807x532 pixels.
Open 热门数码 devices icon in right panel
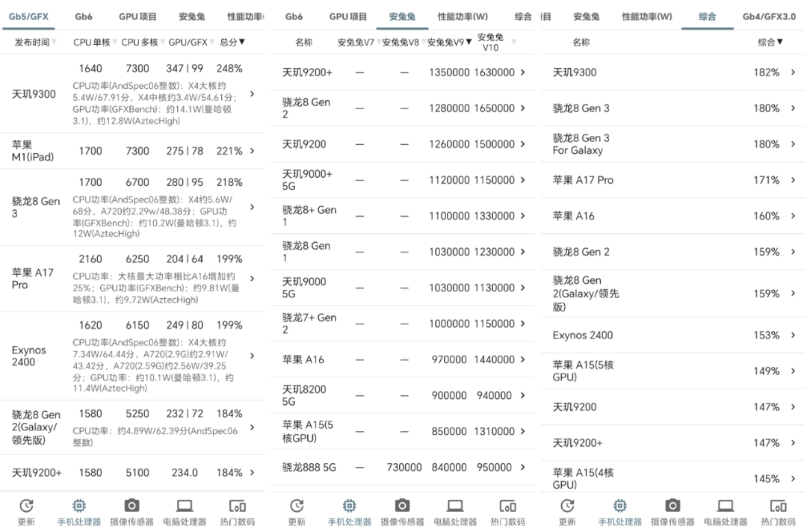[x=778, y=507]
